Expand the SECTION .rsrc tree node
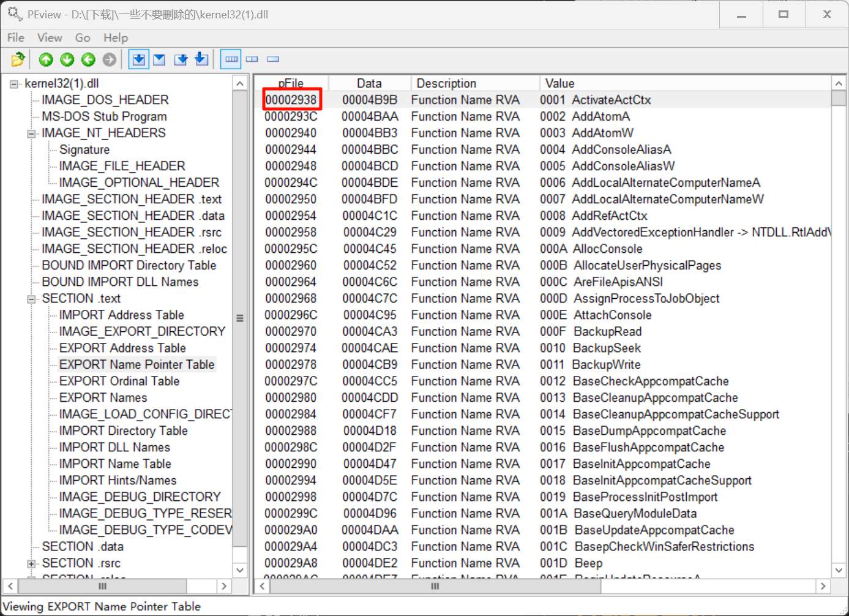The height and width of the screenshot is (616, 849). 31,563
